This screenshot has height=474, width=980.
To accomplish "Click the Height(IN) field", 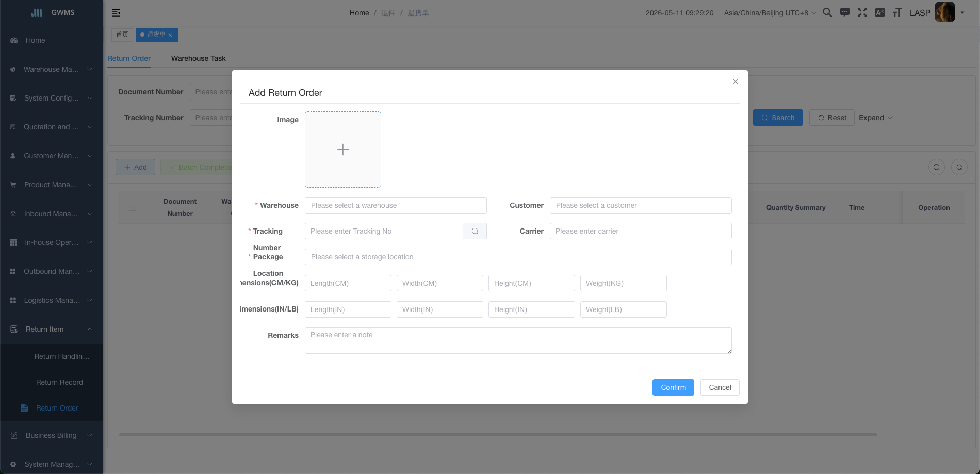I will pos(532,309).
